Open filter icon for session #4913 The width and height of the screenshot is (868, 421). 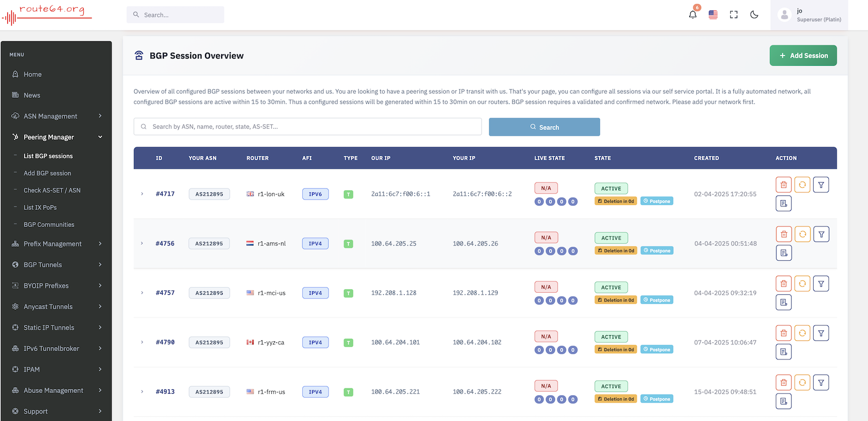tap(821, 383)
